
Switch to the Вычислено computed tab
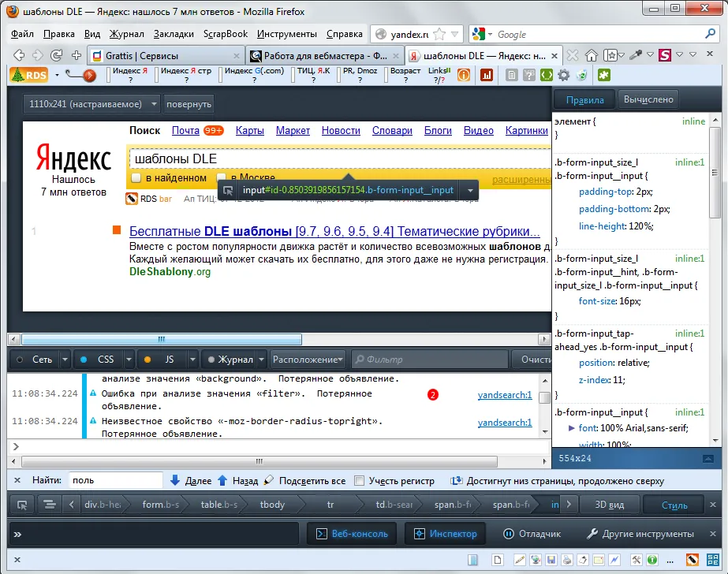click(648, 99)
